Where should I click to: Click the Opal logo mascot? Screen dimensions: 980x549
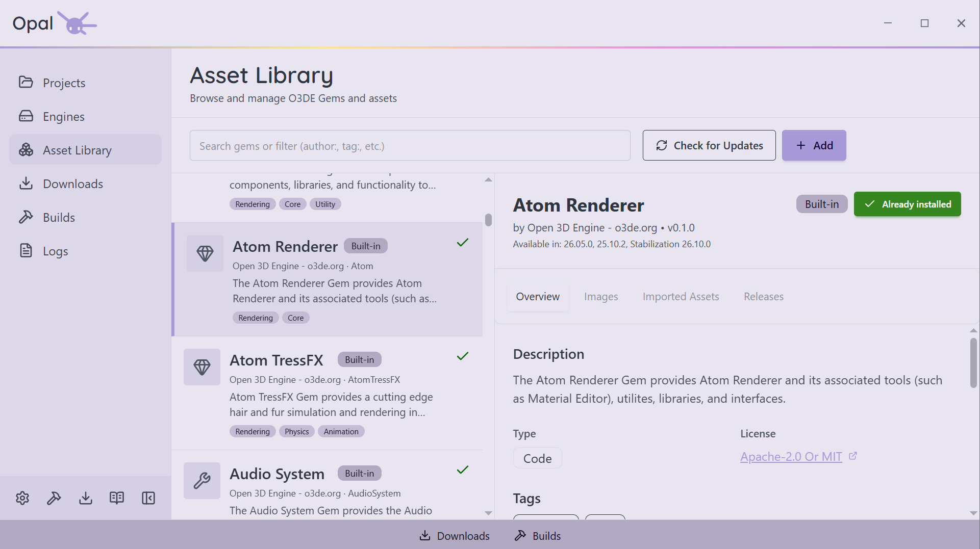(77, 23)
